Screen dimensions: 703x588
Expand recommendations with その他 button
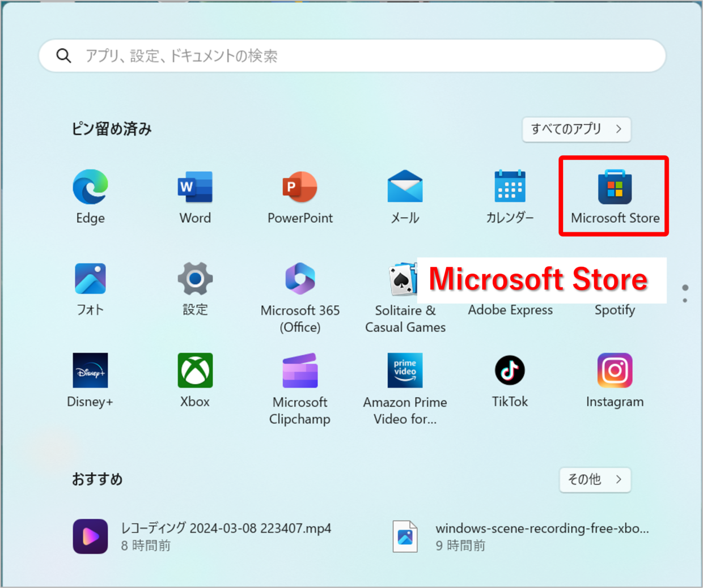point(595,479)
